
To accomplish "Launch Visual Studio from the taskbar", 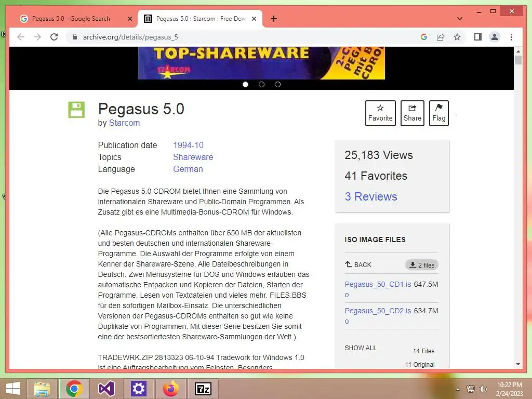I will 106,389.
